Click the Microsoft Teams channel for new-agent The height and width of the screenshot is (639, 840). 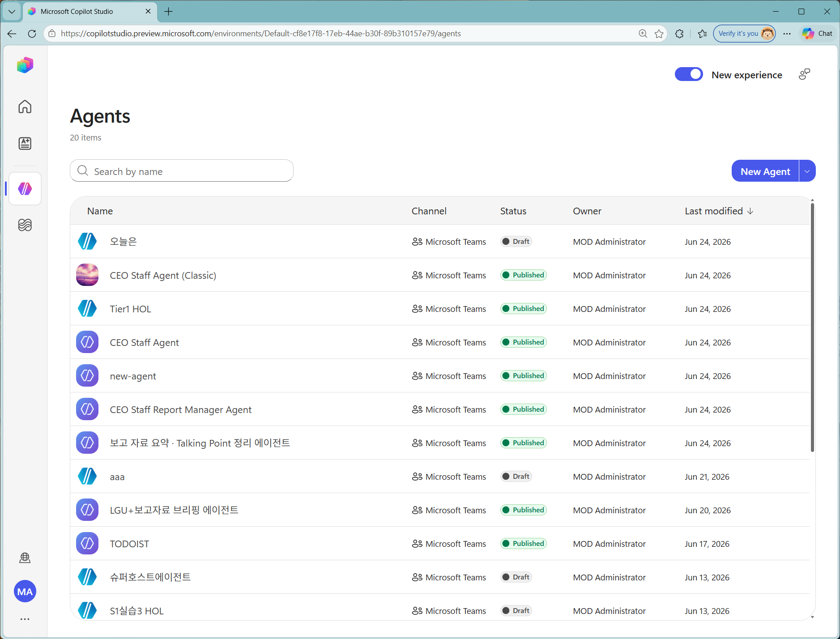point(449,376)
